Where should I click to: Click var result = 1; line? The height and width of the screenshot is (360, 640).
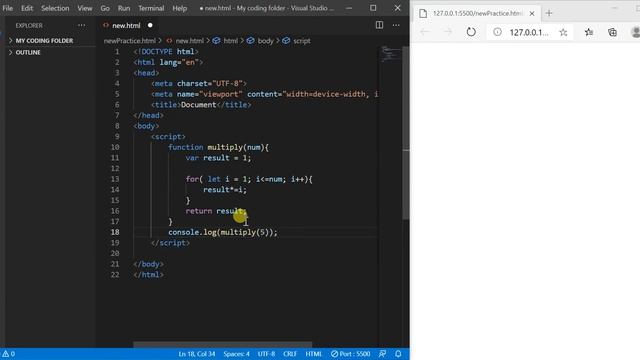coord(218,158)
